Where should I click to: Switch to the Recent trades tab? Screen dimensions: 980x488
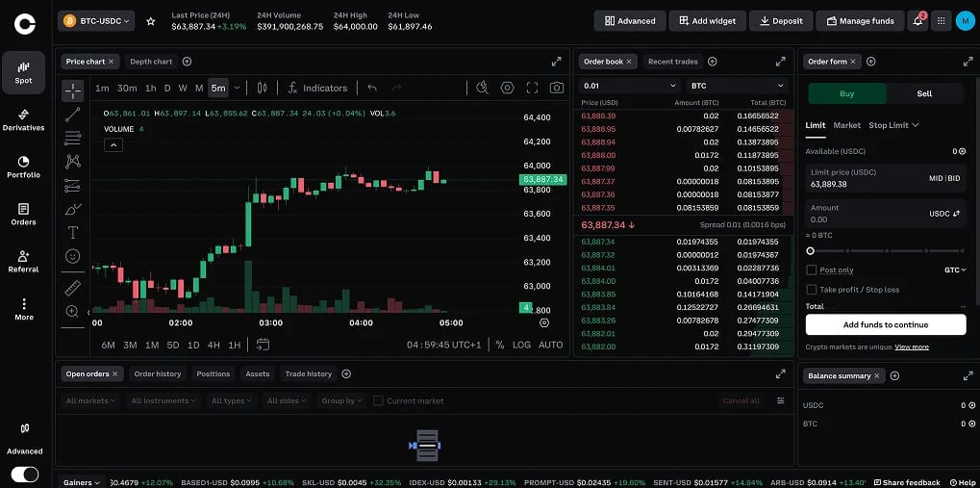[672, 62]
